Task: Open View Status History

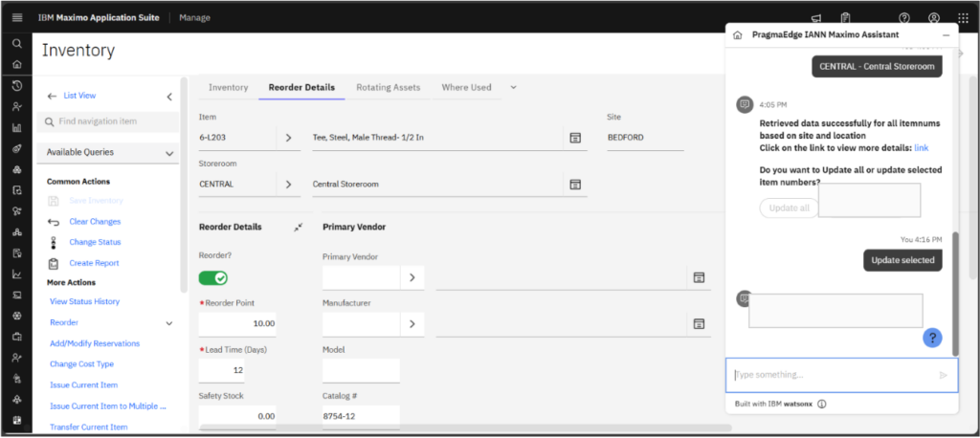Action: tap(84, 302)
